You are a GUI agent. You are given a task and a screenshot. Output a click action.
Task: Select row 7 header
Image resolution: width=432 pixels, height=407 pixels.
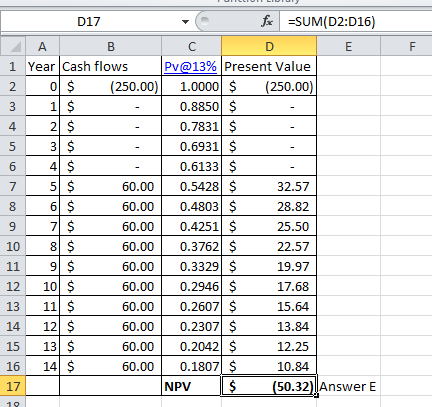[13, 186]
